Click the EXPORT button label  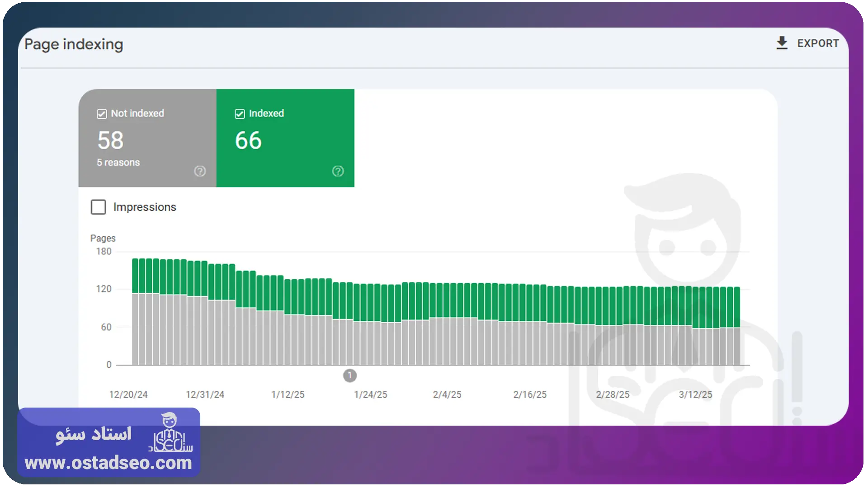click(x=818, y=43)
